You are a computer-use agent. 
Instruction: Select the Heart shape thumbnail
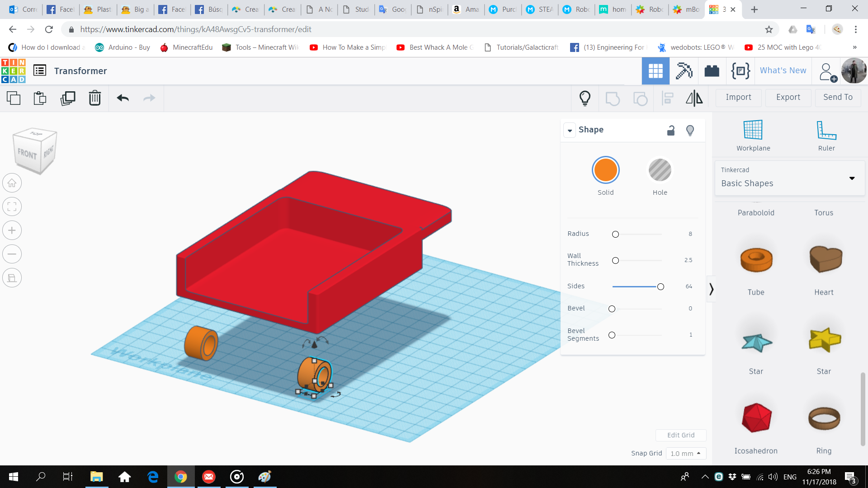coord(825,260)
